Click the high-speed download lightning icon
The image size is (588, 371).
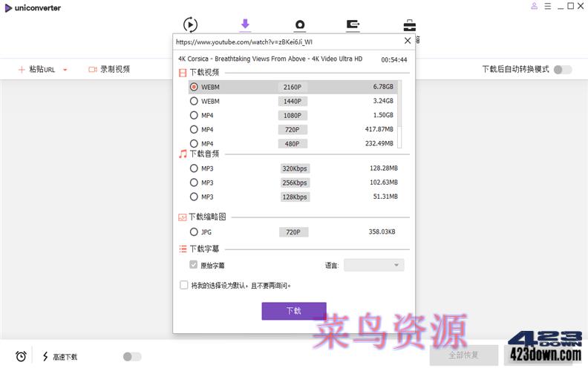pyautogui.click(x=45, y=356)
